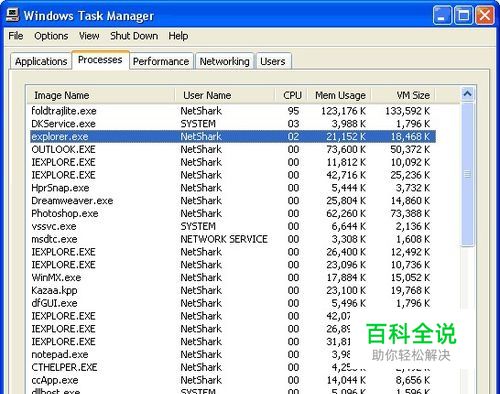Minimize the Task Manager window
Screen dimensions: 500x394
point(442,15)
